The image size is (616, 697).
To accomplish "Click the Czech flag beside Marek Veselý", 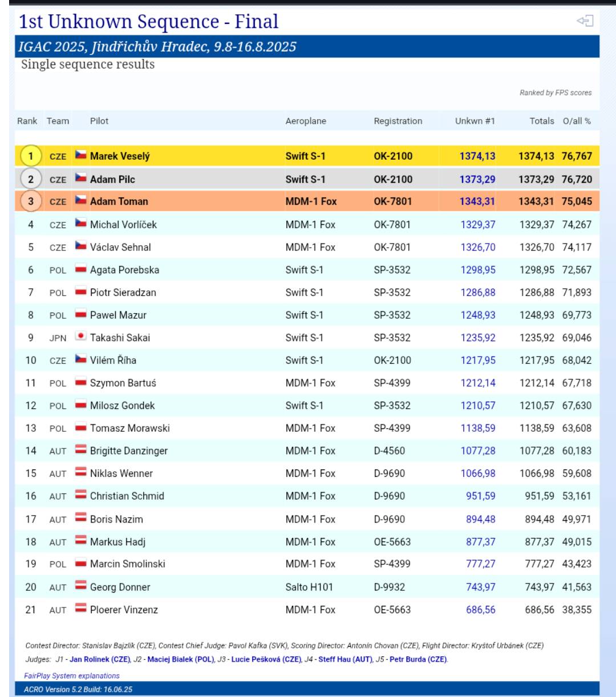I will 81,155.
